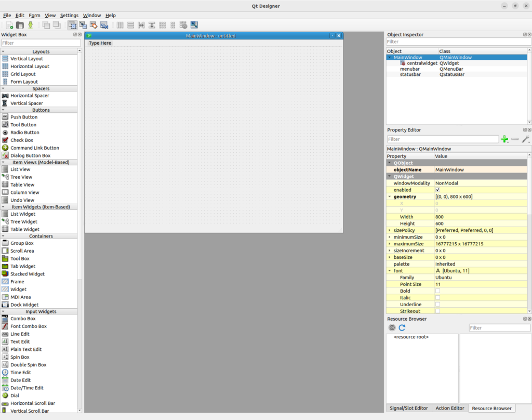Select centralwidget in Object Inspector
This screenshot has width=532, height=420.
tap(422, 63)
